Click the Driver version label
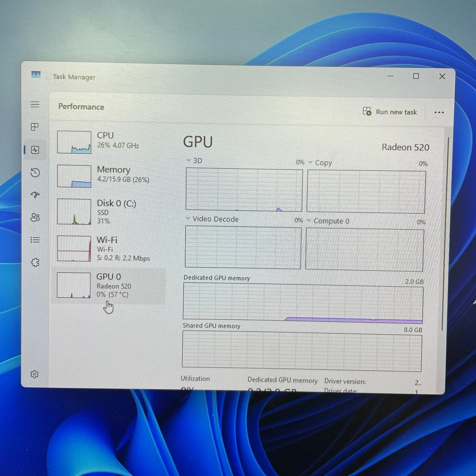Screen dimensions: 476x476 click(345, 381)
